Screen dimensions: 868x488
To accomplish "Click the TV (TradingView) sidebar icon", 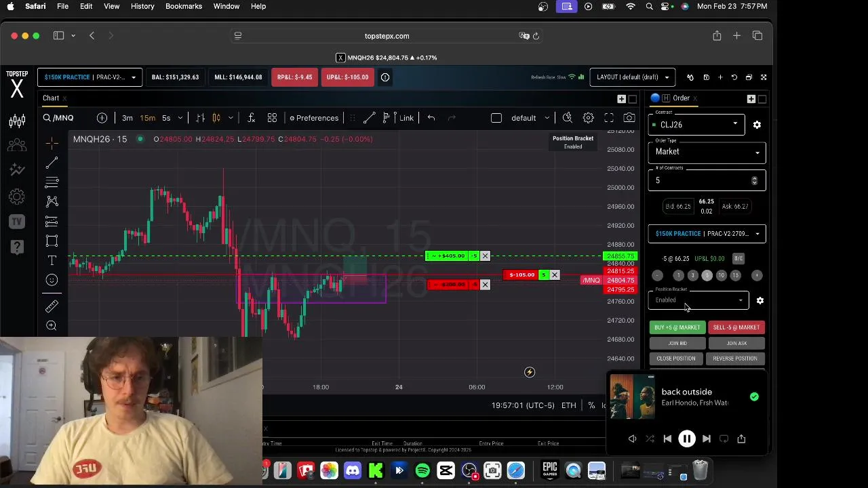I will tap(17, 222).
